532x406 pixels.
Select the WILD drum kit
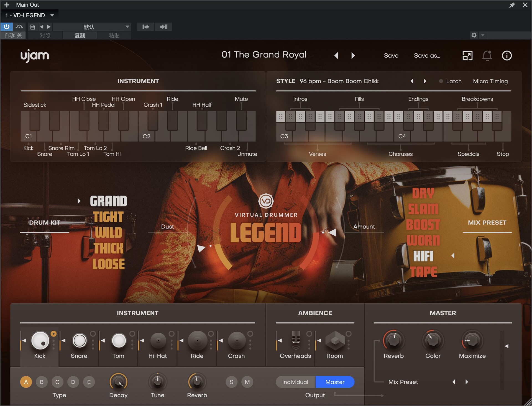pos(108,233)
